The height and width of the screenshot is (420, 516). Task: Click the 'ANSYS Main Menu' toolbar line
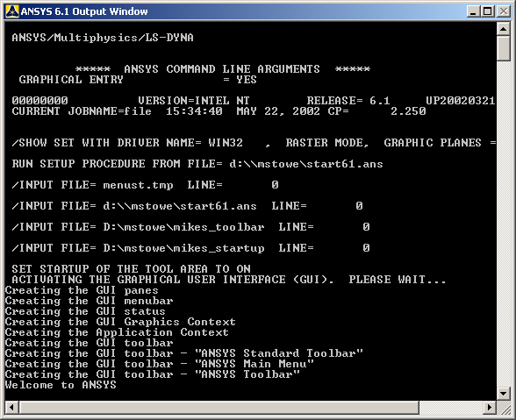point(160,364)
